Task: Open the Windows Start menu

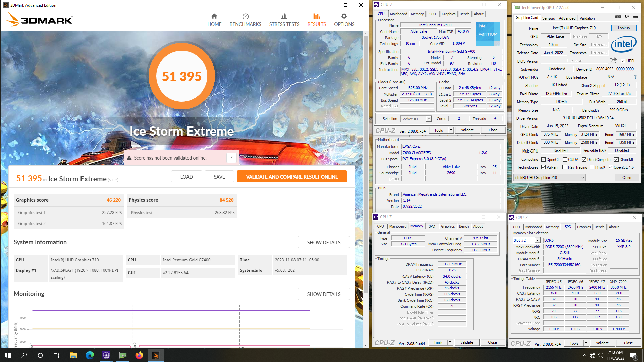Action: pos(8,355)
